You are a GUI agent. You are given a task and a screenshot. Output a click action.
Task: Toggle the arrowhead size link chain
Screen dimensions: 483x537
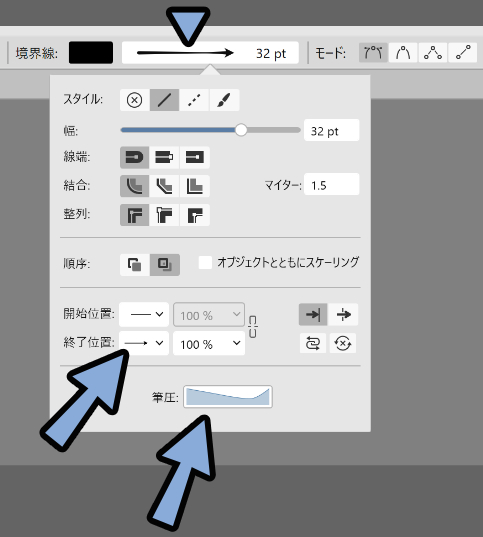pos(253,327)
